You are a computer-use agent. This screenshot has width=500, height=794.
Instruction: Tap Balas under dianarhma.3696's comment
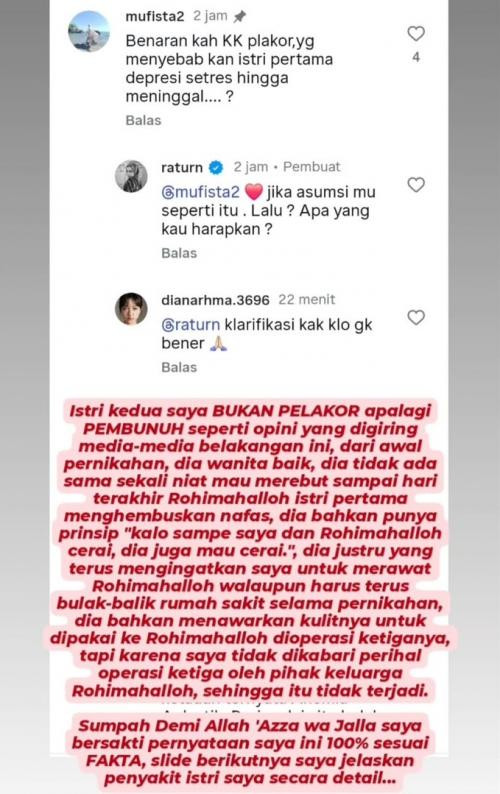tap(179, 368)
